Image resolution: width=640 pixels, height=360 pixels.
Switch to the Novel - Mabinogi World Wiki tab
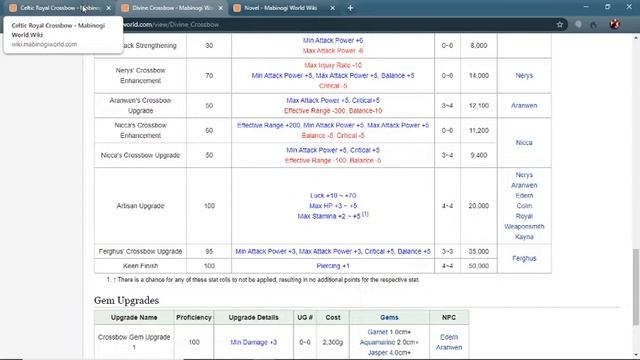point(281,8)
